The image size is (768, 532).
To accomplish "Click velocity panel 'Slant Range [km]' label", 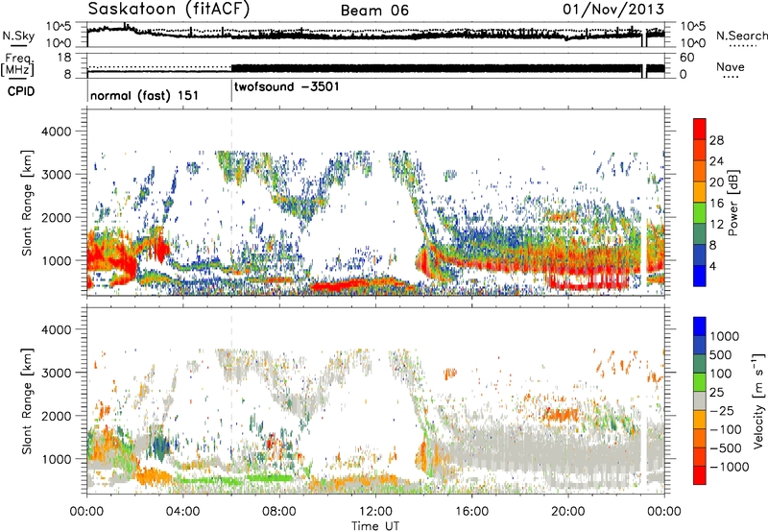I will coord(28,400).
